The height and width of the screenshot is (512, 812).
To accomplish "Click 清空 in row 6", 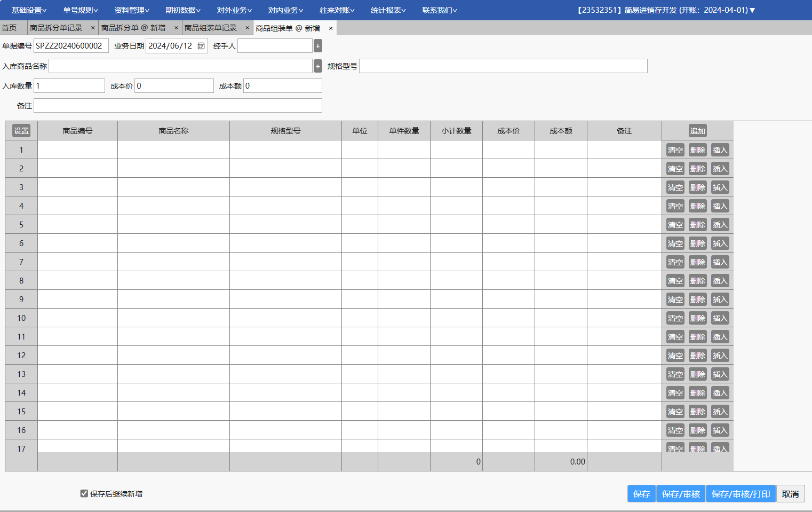I will [x=675, y=243].
